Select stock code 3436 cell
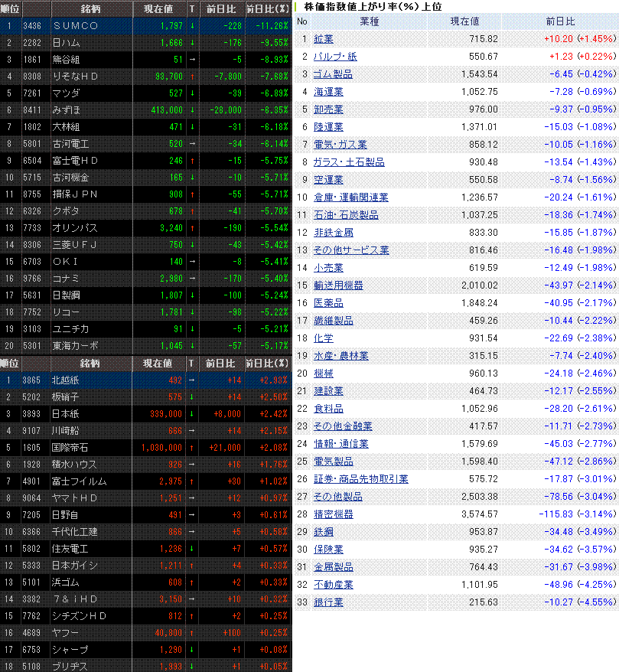This screenshot has width=619, height=672. click(x=32, y=26)
